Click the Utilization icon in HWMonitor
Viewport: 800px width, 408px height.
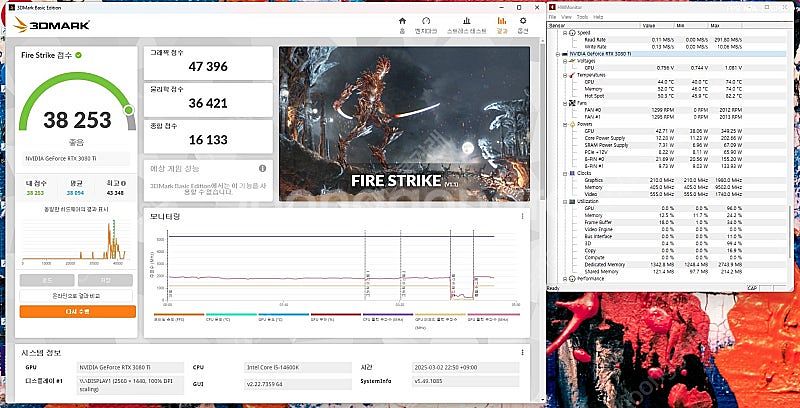(x=572, y=201)
